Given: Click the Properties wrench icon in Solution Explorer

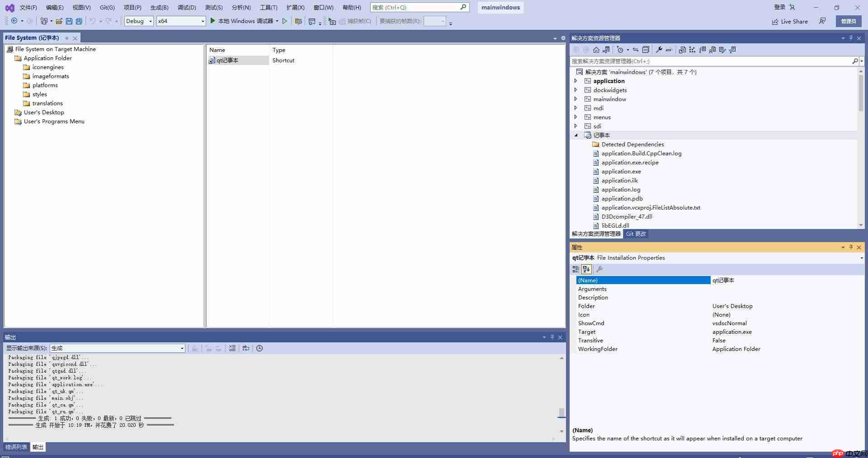Looking at the screenshot, I should coord(659,50).
